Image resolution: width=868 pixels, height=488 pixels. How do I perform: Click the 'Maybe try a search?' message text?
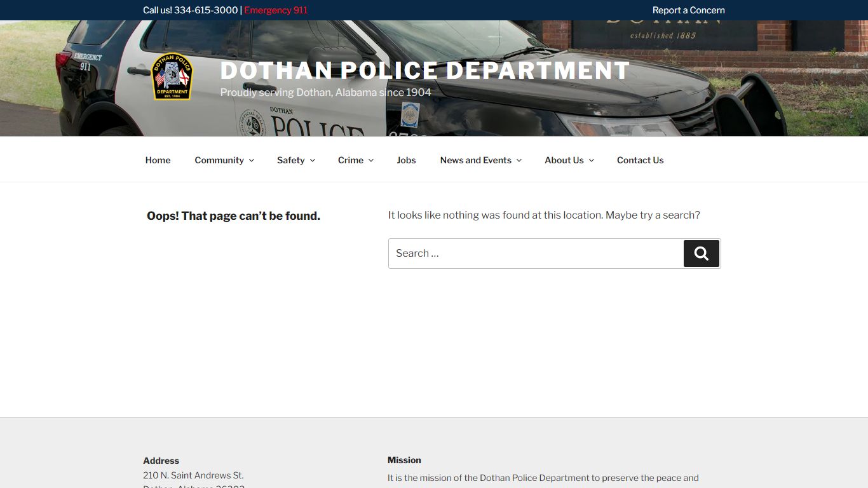click(x=653, y=215)
